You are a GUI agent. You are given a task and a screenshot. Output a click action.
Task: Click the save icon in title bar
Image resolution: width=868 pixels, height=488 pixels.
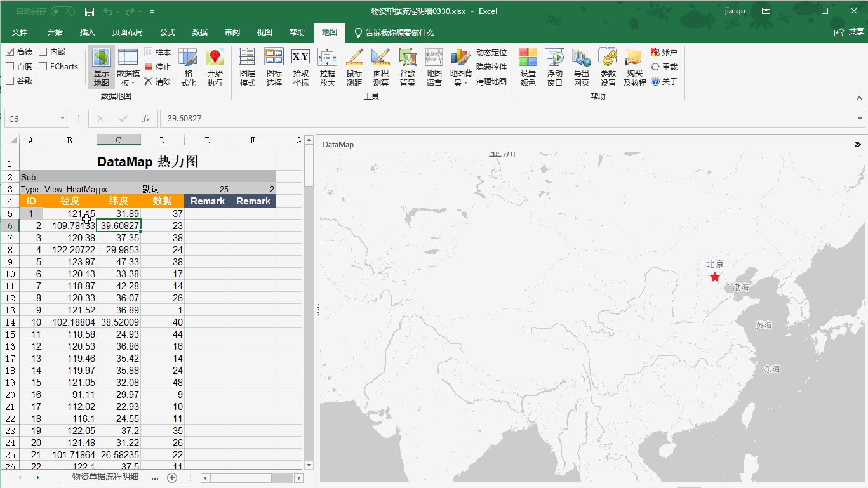[x=90, y=11]
